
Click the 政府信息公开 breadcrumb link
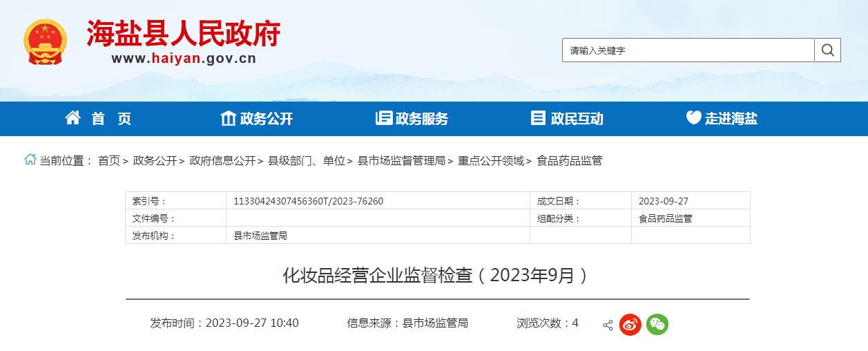(222, 160)
